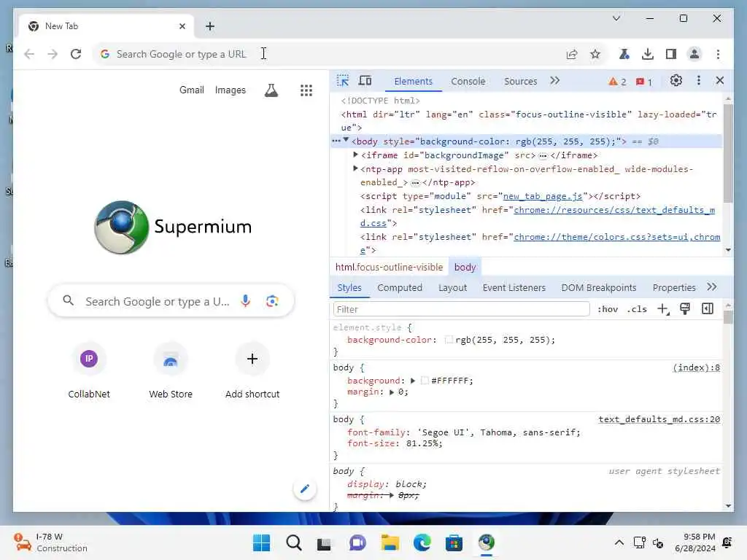
Task: Add a new style rule icon
Action: click(662, 309)
